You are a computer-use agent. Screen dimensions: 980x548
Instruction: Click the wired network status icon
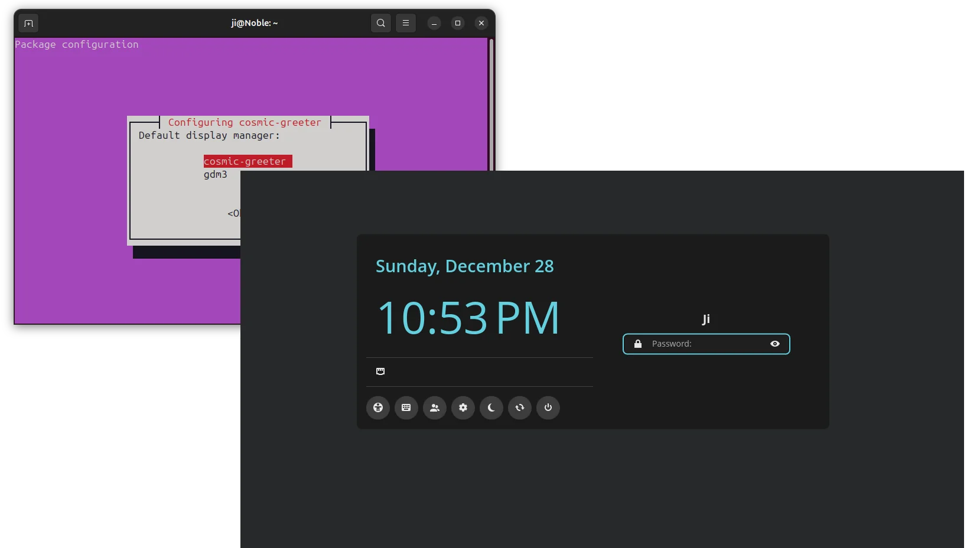click(x=380, y=371)
